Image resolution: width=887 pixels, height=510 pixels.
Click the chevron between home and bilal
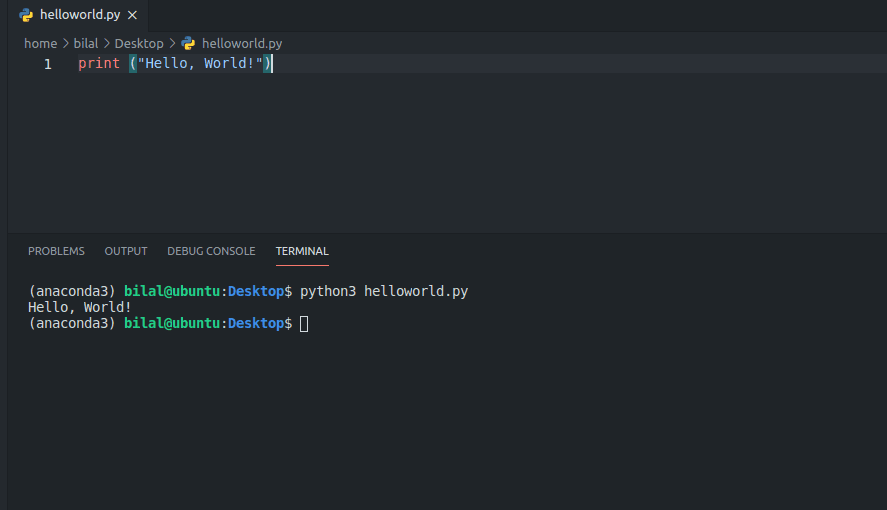tap(66, 44)
